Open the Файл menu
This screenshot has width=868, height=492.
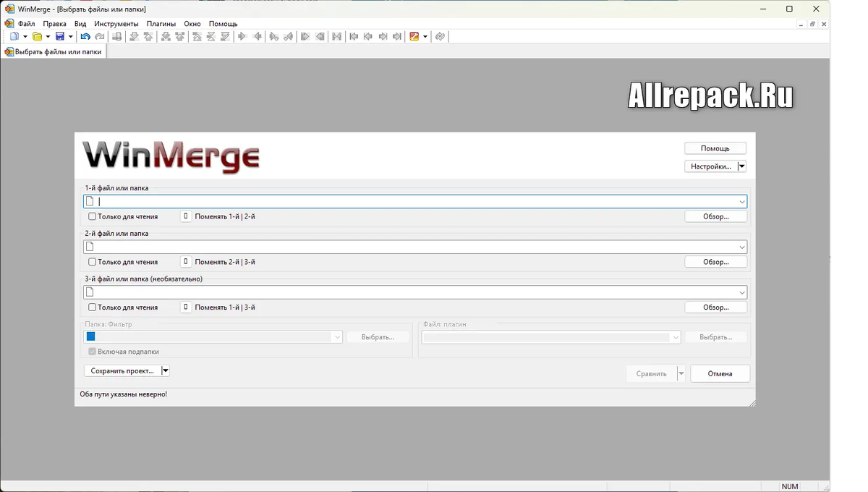click(x=26, y=24)
